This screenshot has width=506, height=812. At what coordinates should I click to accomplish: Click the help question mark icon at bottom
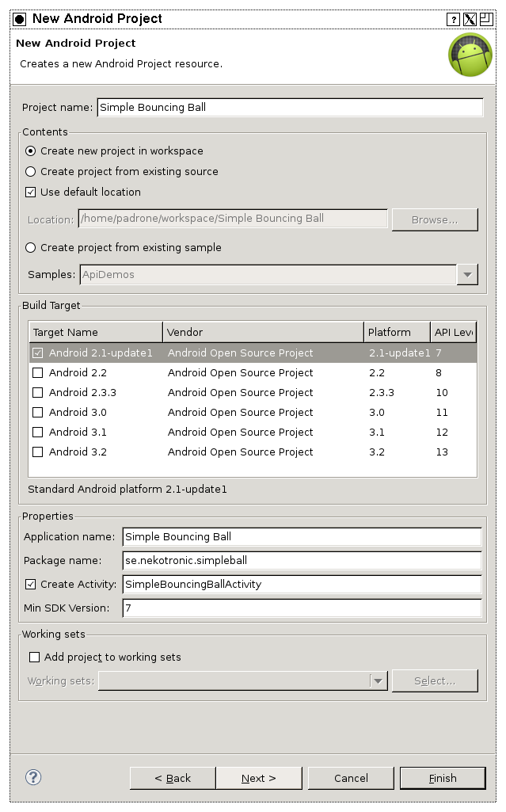pos(33,777)
